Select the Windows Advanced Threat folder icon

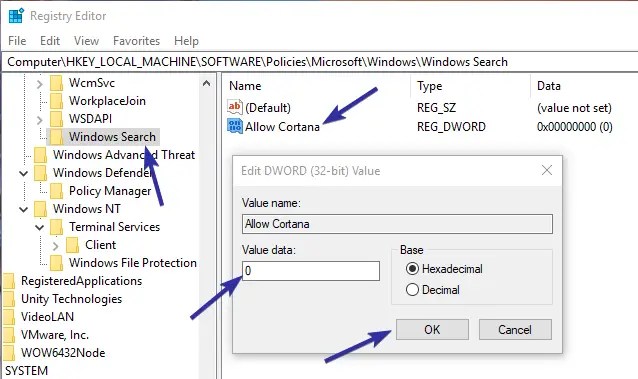40,155
